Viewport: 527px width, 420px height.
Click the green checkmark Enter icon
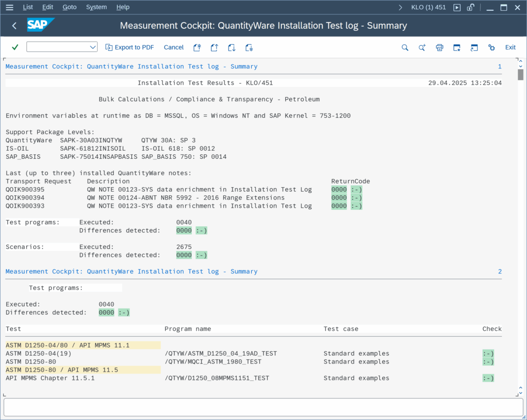click(15, 47)
